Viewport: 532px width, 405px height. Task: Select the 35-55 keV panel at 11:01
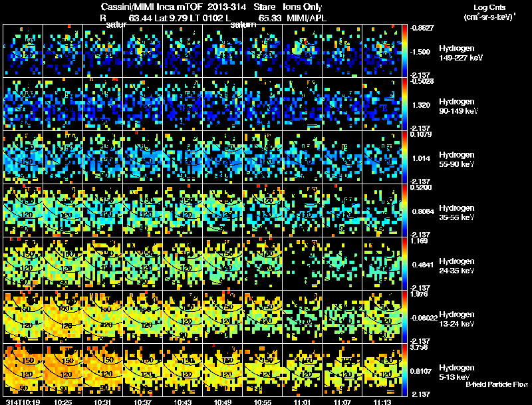303,211
